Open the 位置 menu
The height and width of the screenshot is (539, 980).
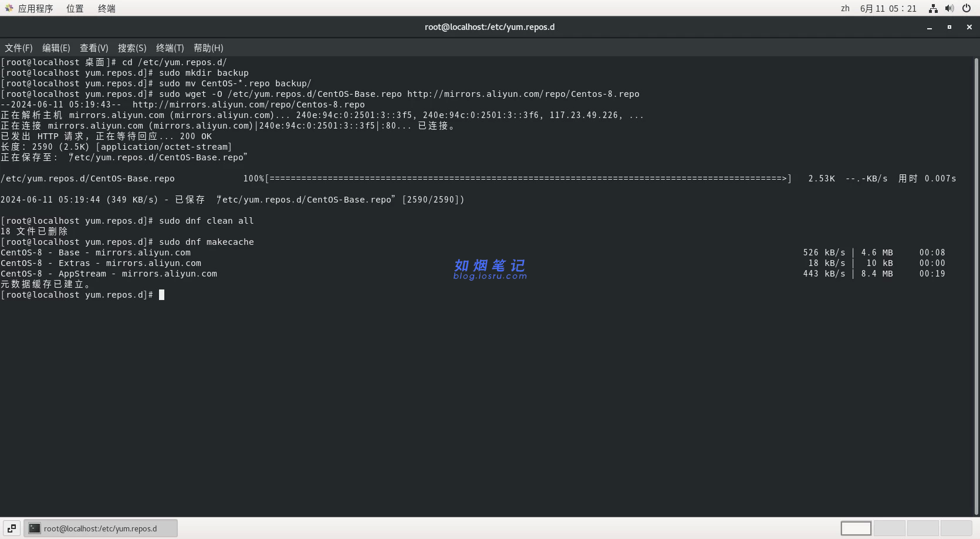(x=75, y=8)
